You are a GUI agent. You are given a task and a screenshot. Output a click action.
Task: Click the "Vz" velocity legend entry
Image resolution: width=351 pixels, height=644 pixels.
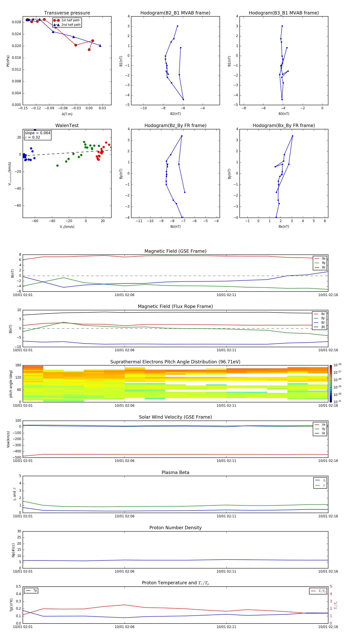[320, 433]
